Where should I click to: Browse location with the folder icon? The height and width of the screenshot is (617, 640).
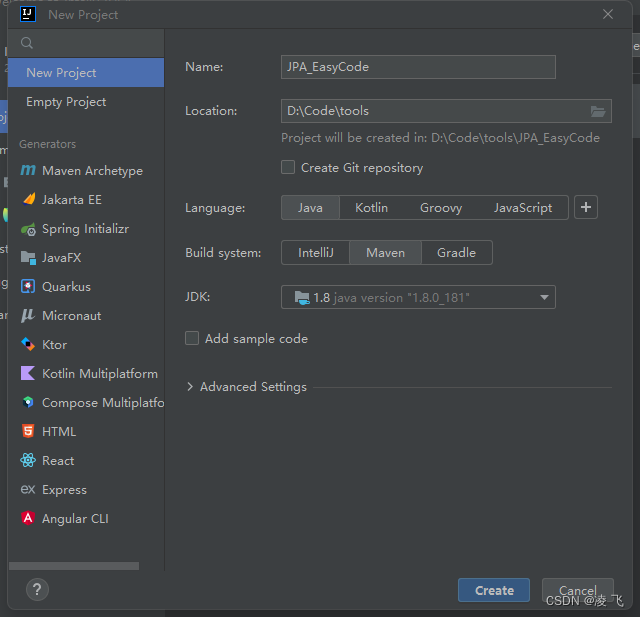click(598, 111)
